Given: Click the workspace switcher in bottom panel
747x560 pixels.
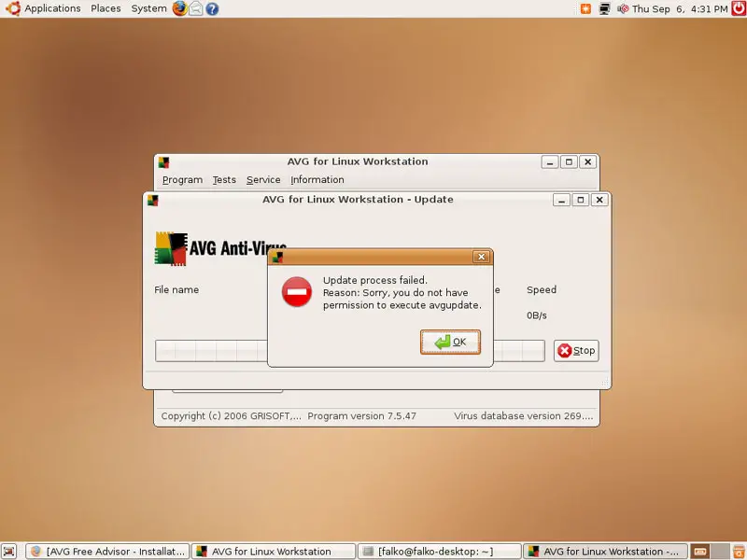Looking at the screenshot, I should point(710,552).
